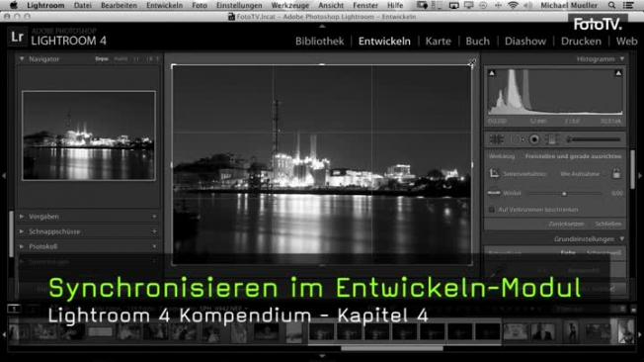The height and width of the screenshot is (362, 644).
Task: Switch to the Karte module
Action: coord(439,42)
